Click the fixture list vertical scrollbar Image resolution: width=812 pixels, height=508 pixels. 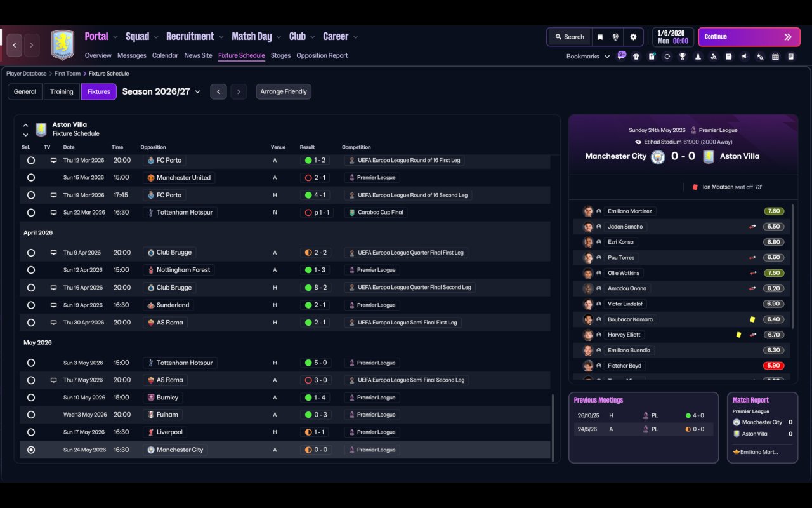pyautogui.click(x=554, y=427)
